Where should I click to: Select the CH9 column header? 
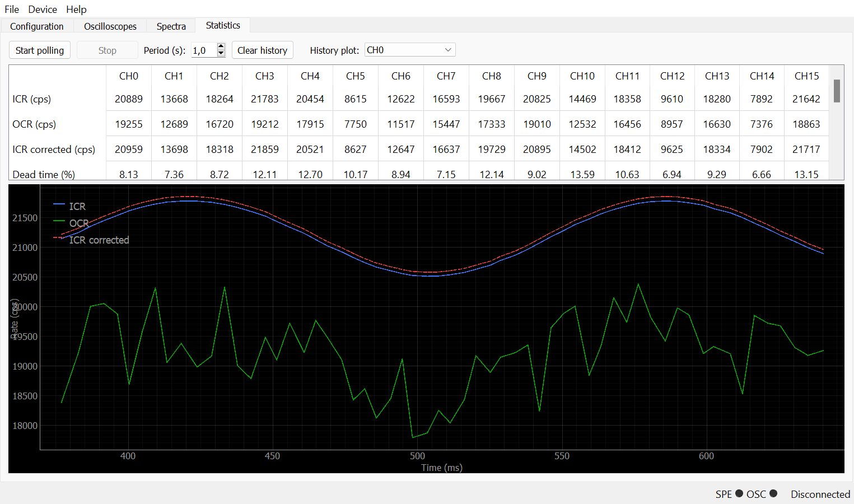tap(537, 76)
